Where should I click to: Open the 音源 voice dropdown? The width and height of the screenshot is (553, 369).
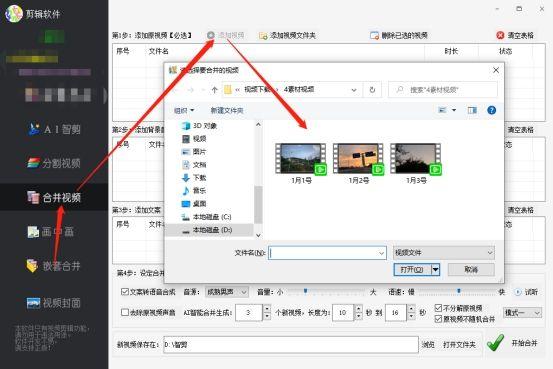227,292
